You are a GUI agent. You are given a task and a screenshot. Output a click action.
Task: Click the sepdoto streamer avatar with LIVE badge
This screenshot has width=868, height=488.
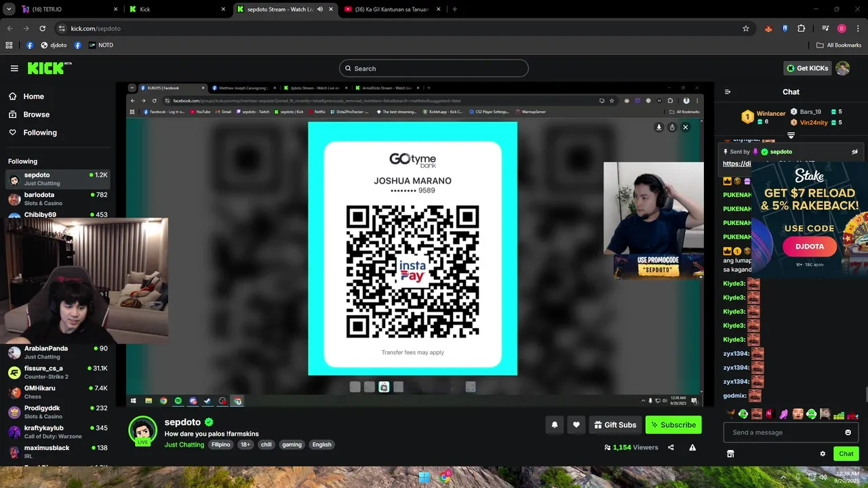coord(142,431)
